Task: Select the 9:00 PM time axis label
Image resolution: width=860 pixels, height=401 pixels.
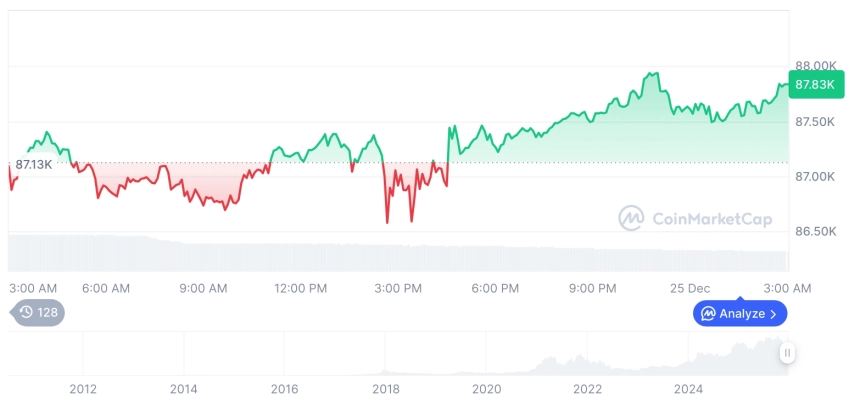Action: coord(593,288)
